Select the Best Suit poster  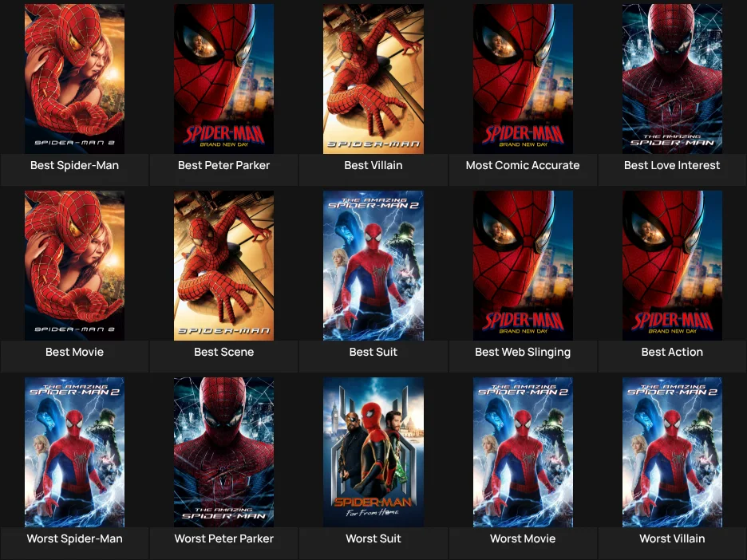373,266
